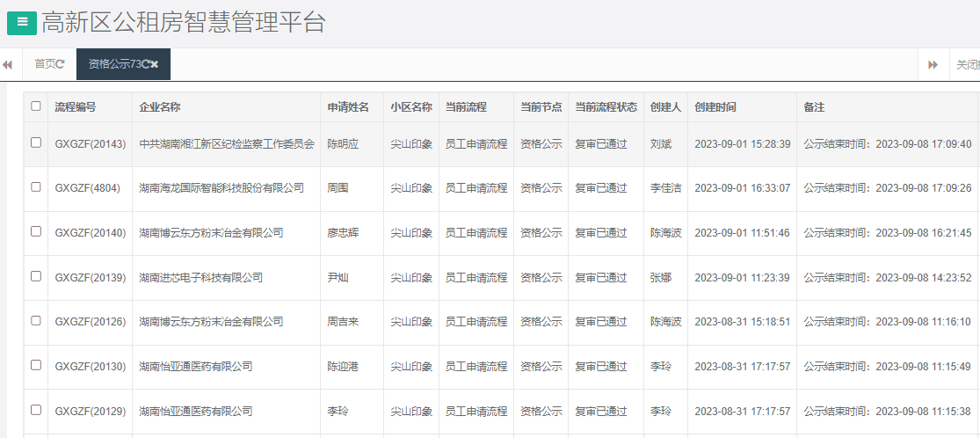Check the row GXGZF(4804) checkbox

36,186
